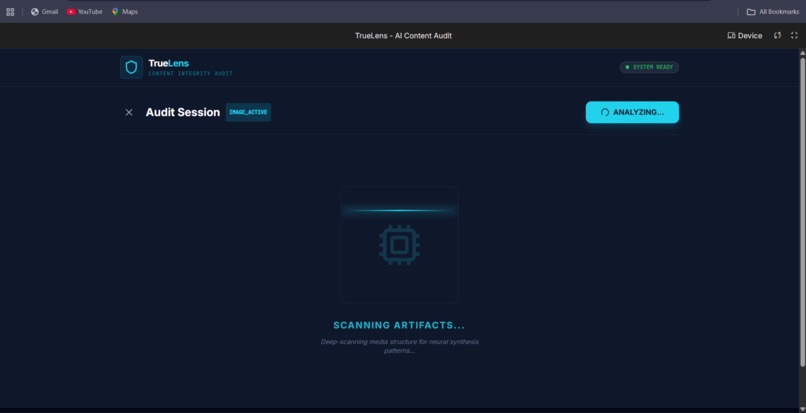Open the Maps bookmark
806x413 pixels.
(x=124, y=12)
